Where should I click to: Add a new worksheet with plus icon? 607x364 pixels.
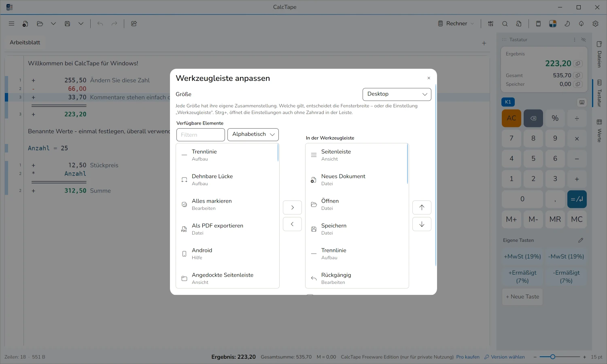(484, 43)
